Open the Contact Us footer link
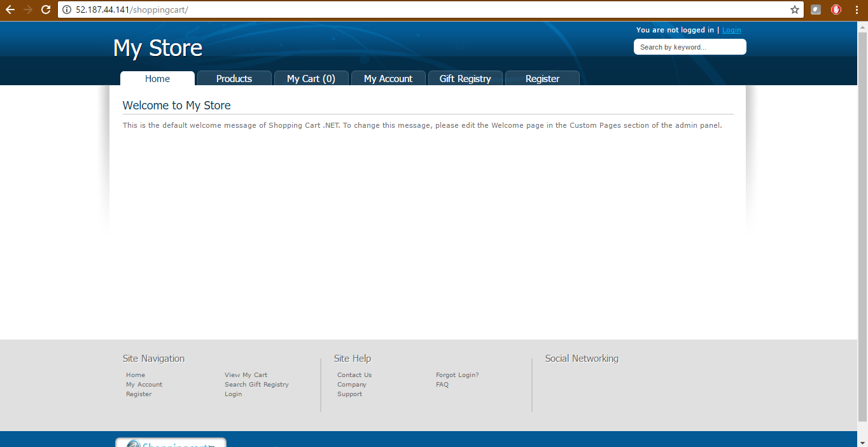Viewport: 868px width, 447px height. click(x=354, y=375)
